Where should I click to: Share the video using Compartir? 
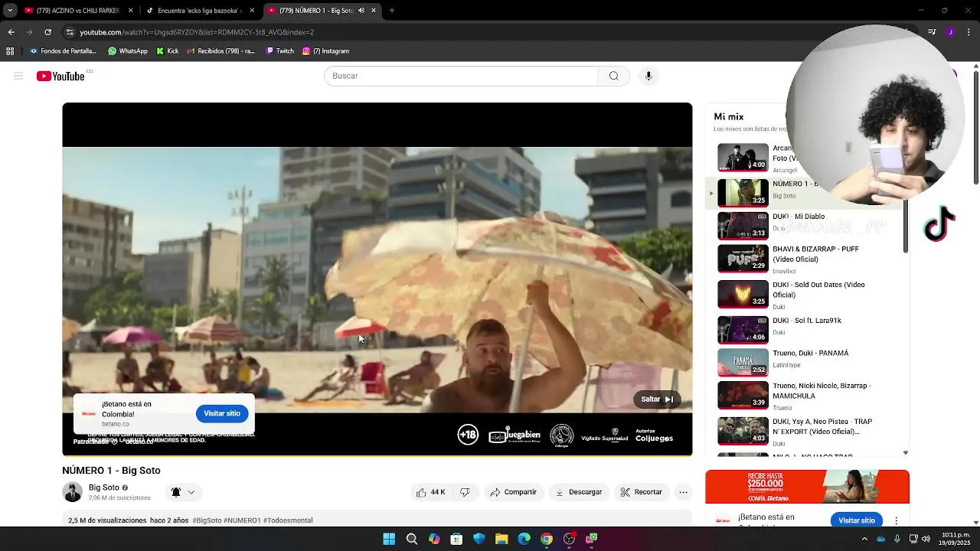(x=514, y=492)
